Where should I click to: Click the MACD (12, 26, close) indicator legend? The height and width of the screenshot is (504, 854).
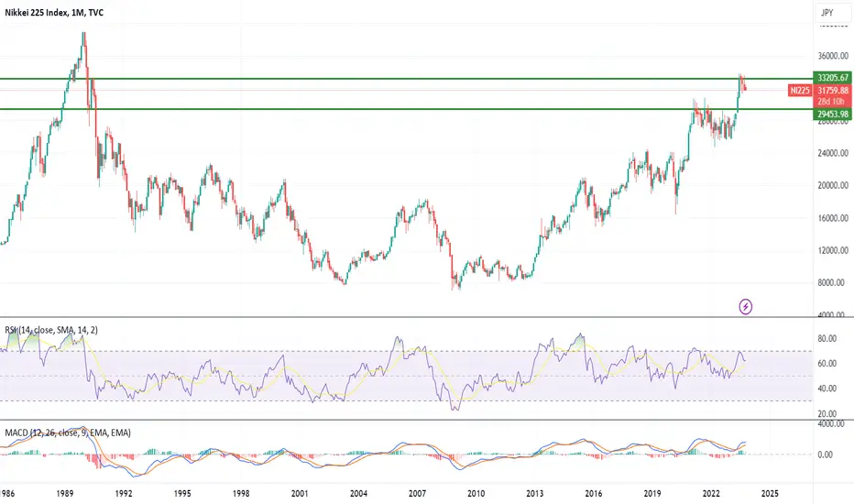click(68, 433)
